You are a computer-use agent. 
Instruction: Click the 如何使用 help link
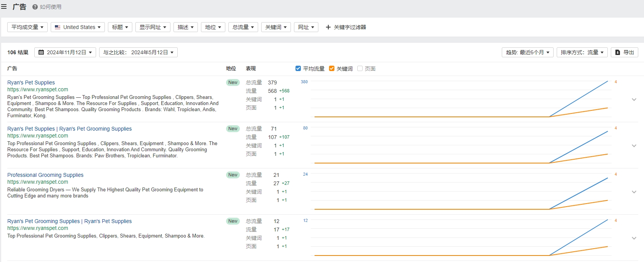[47, 7]
